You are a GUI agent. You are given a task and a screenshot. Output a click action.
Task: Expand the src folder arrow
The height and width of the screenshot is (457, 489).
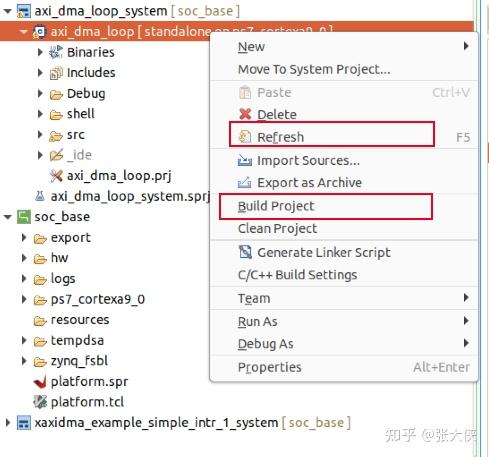40,135
